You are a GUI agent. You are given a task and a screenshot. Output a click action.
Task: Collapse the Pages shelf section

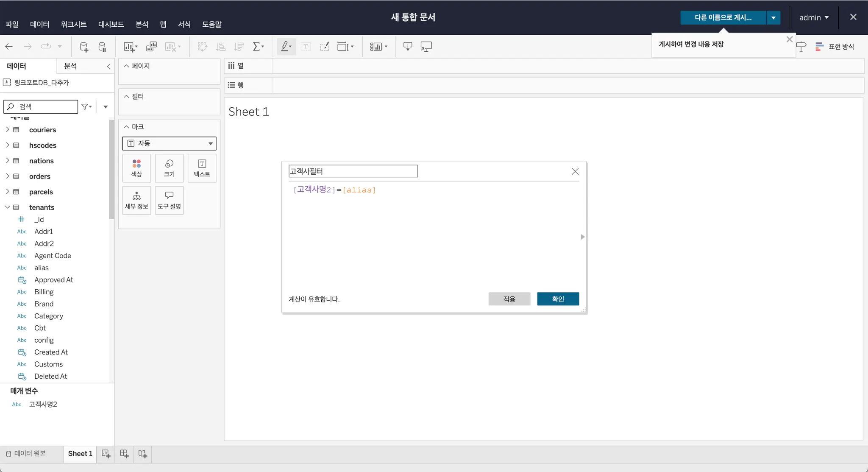pos(126,66)
